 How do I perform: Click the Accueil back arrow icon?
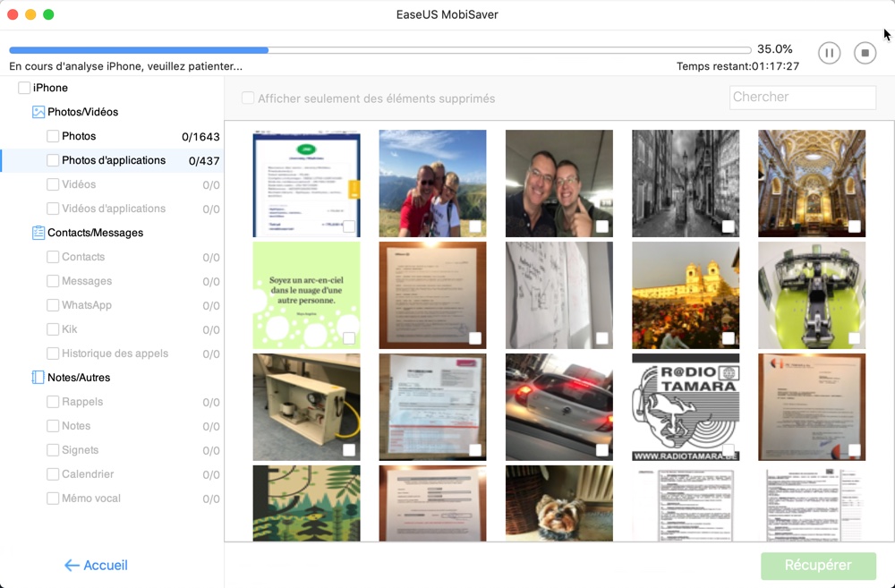72,566
